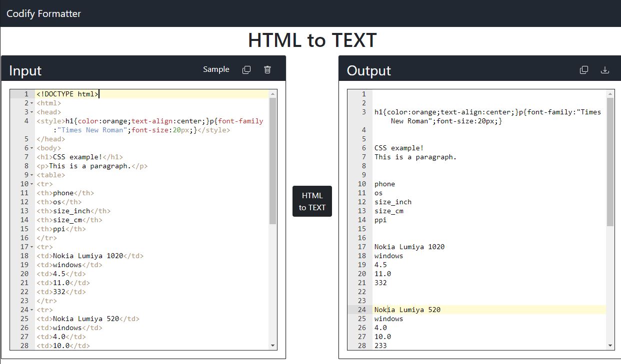Click 'Nokia Lumiya 1020' in Output
The image size is (621, 364).
point(409,247)
